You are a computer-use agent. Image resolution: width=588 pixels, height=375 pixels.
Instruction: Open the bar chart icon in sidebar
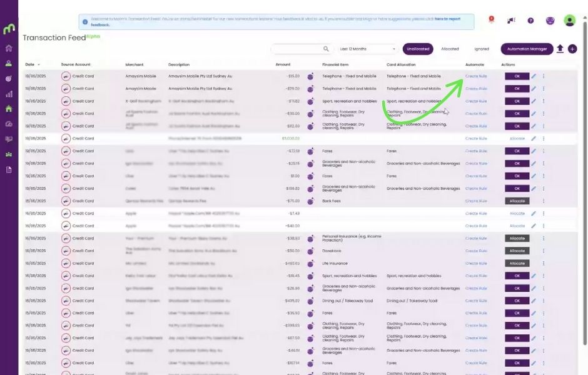click(x=9, y=94)
